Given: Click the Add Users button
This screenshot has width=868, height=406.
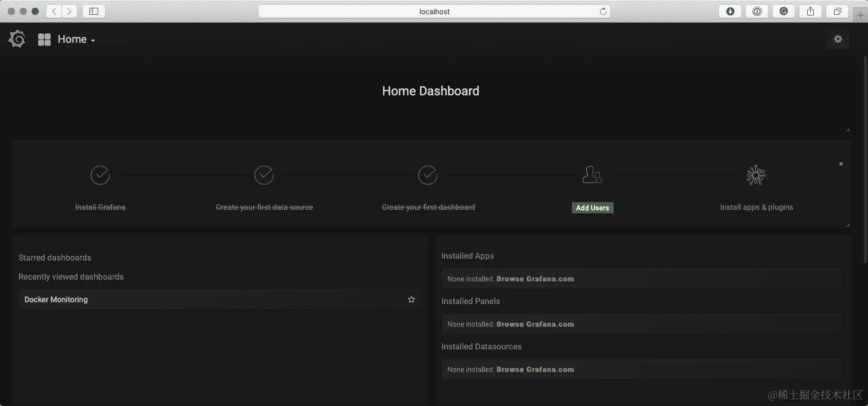Looking at the screenshot, I should [592, 208].
